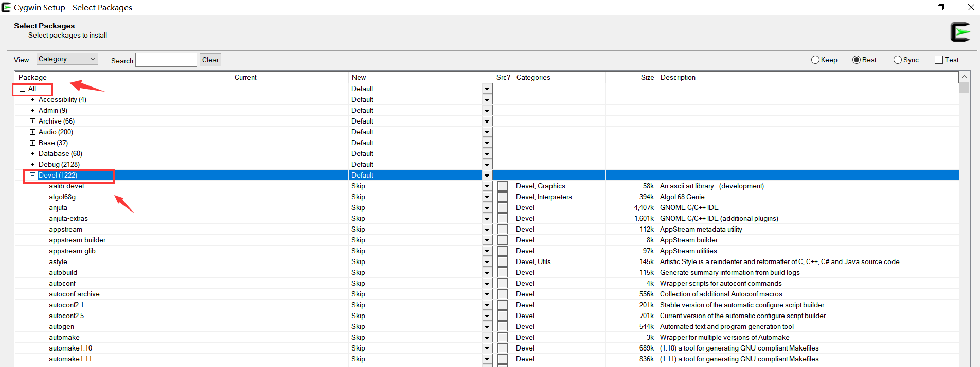Click the 'Algol 68 Genie' description
The height and width of the screenshot is (367, 980).
[682, 197]
